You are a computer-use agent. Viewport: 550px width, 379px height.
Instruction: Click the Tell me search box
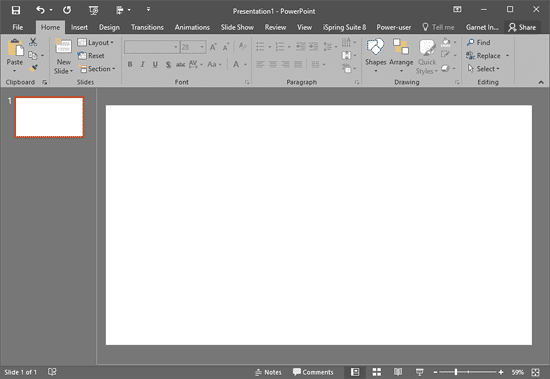[x=438, y=27]
